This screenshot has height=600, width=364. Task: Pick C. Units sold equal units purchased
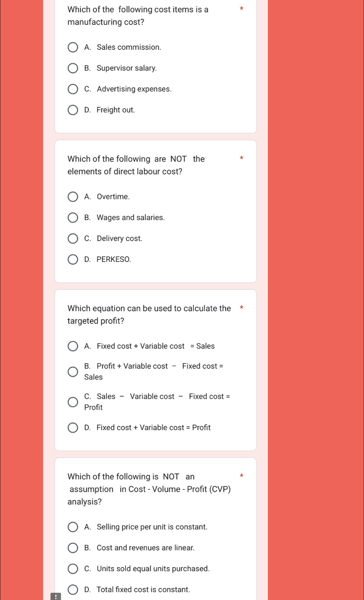coord(73,569)
